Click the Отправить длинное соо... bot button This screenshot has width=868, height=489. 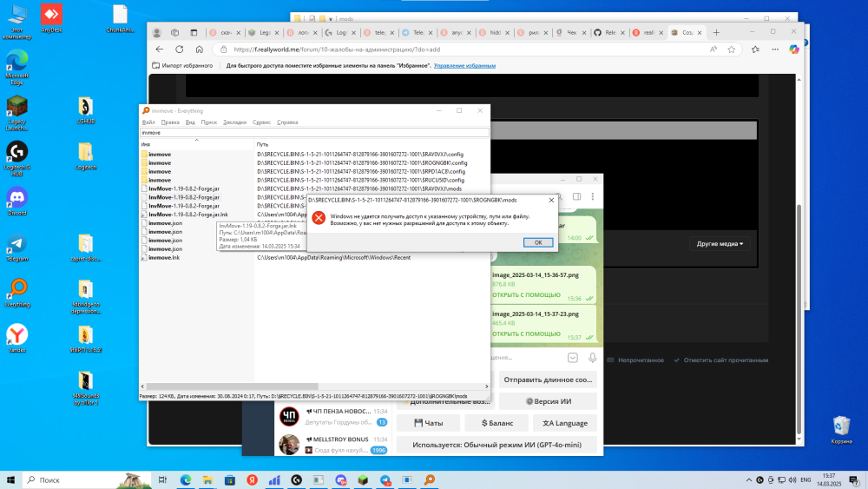548,380
